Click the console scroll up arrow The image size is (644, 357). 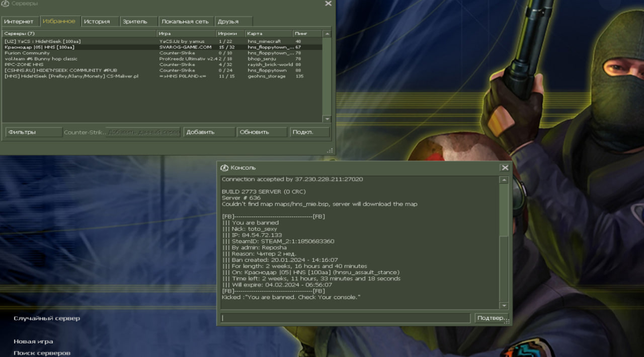(x=504, y=180)
